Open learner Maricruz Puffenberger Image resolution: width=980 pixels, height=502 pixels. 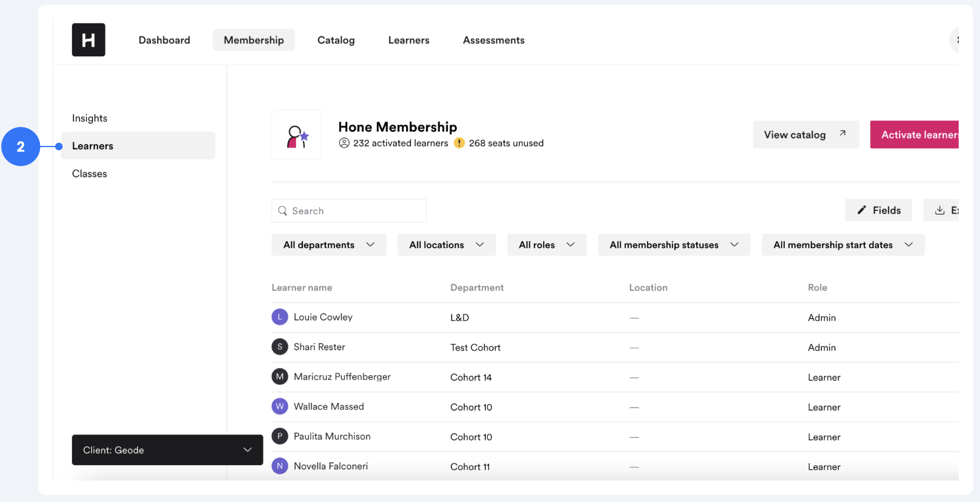(342, 376)
